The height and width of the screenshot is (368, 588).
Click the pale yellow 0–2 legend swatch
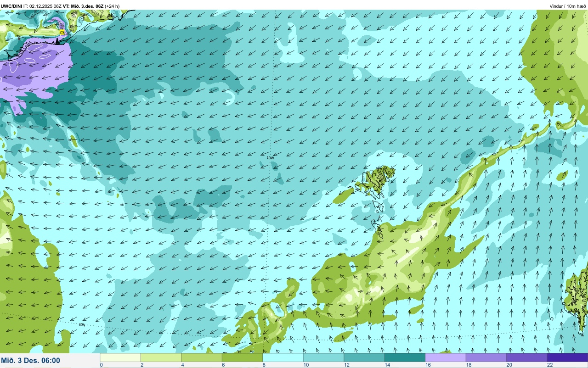click(x=120, y=357)
